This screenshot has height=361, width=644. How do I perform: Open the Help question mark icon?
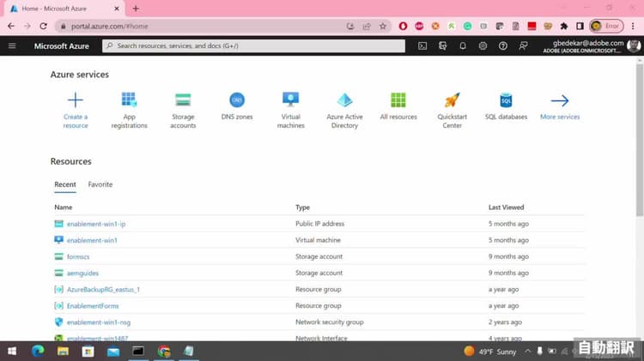502,46
